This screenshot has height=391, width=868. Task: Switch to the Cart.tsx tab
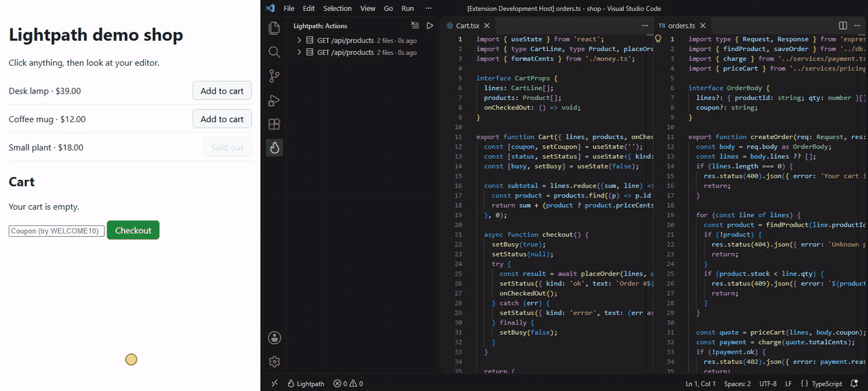click(468, 26)
